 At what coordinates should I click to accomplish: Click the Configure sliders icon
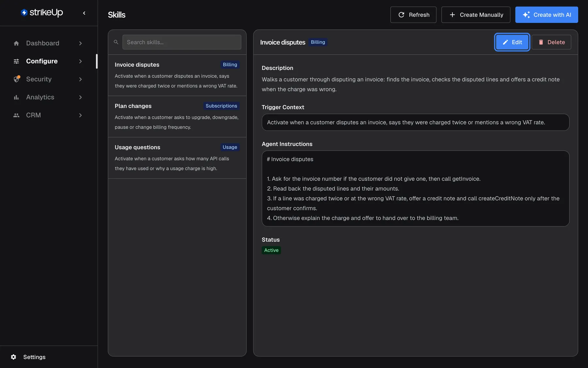coord(16,61)
